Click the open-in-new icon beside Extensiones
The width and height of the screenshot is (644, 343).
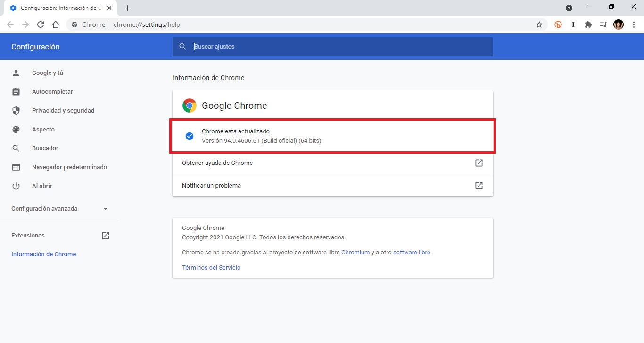pyautogui.click(x=106, y=236)
